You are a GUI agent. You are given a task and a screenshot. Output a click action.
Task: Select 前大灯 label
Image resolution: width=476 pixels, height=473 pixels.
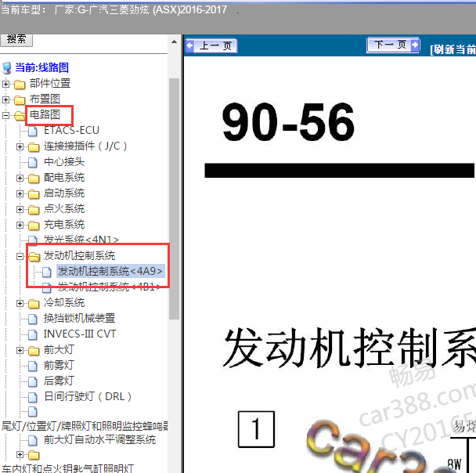tap(59, 350)
